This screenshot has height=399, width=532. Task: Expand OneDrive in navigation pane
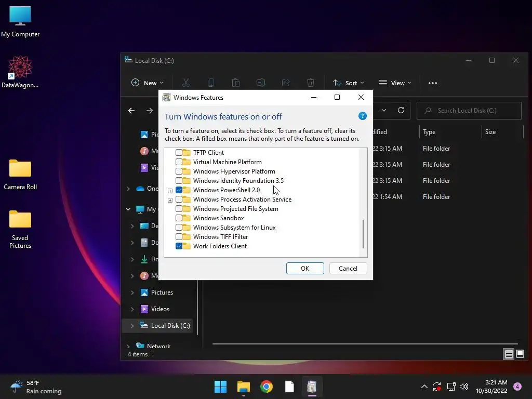(x=128, y=189)
